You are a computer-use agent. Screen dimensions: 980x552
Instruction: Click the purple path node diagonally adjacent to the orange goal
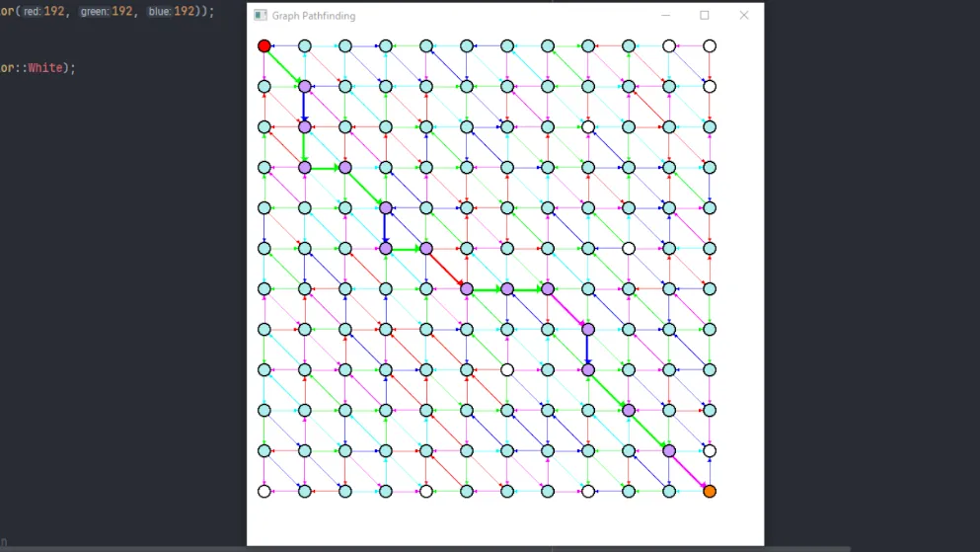point(669,450)
